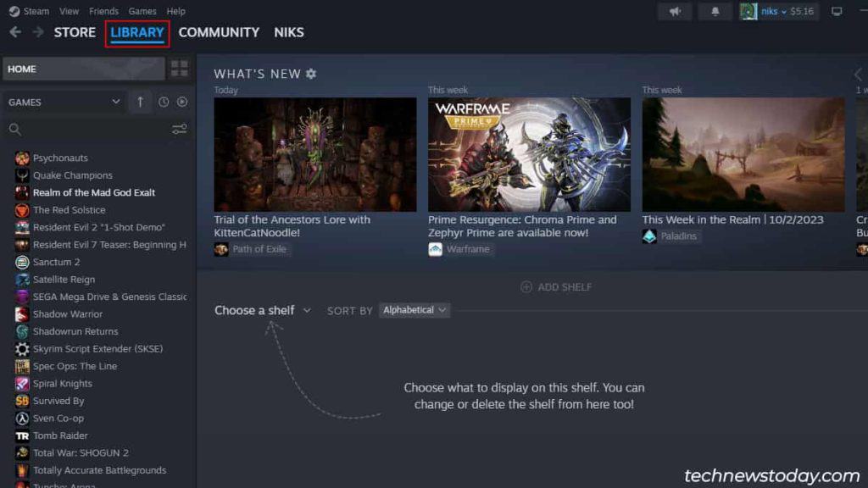Click the recent games clock icon
This screenshot has height=488, width=868.
pos(163,102)
